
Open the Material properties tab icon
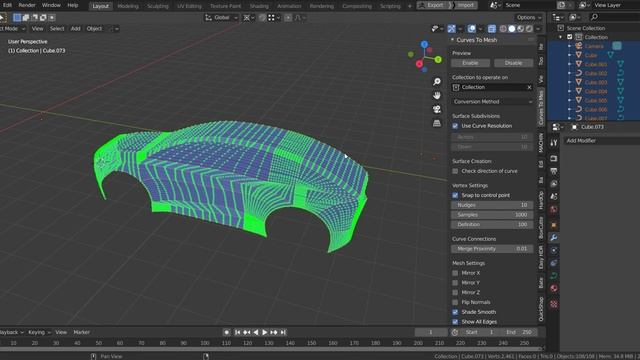click(x=553, y=288)
